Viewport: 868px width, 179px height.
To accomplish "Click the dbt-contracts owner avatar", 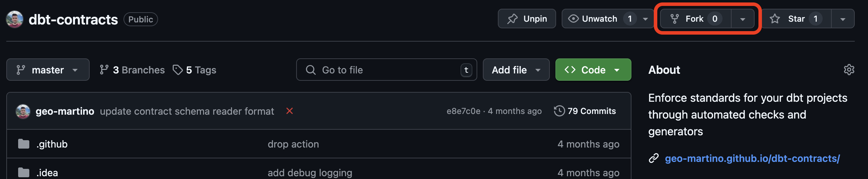I will coord(15,19).
